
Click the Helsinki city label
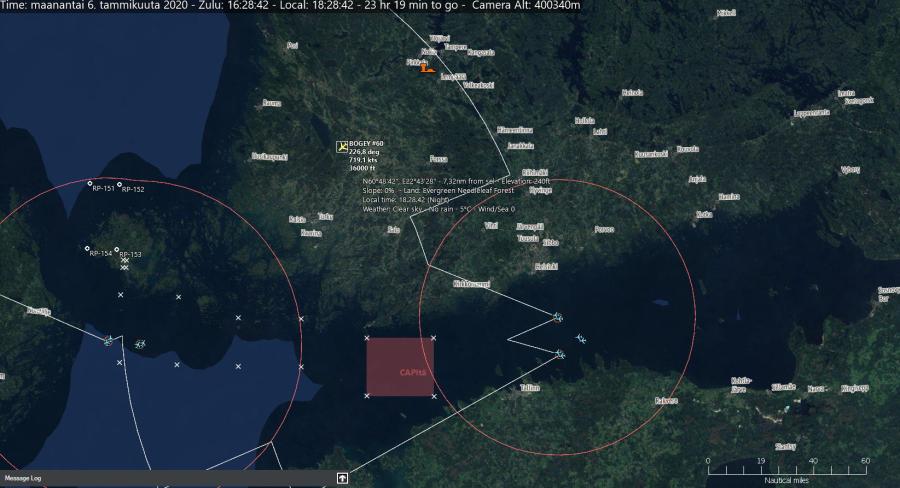pos(546,266)
